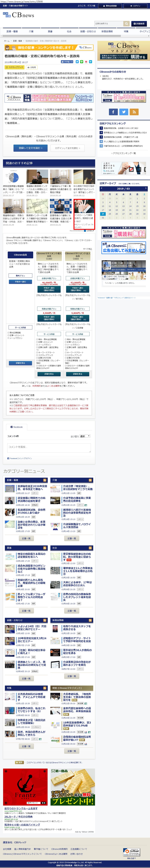The image size is (150, 868).
Task: Open 新商品情報 in the navigation bar
Action: point(107,31)
